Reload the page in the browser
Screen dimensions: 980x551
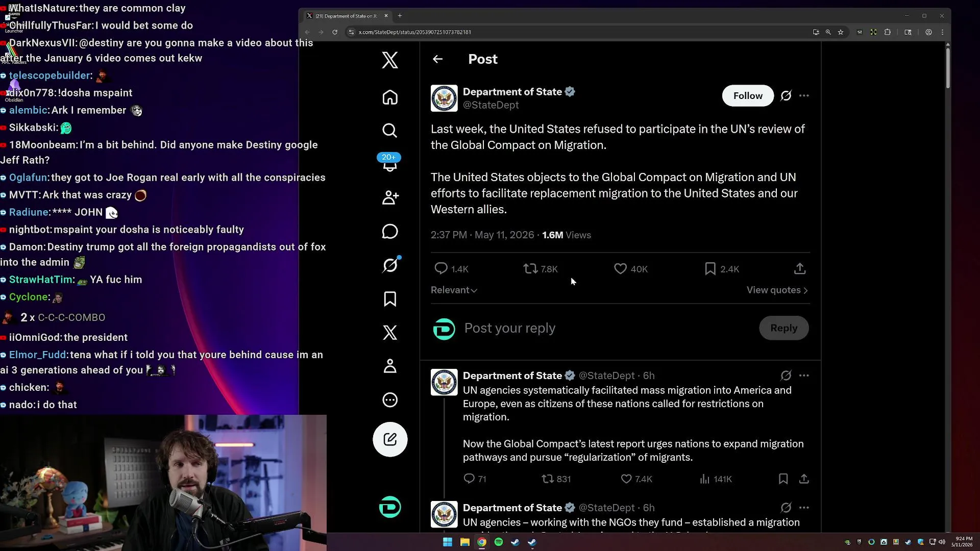coord(335,32)
